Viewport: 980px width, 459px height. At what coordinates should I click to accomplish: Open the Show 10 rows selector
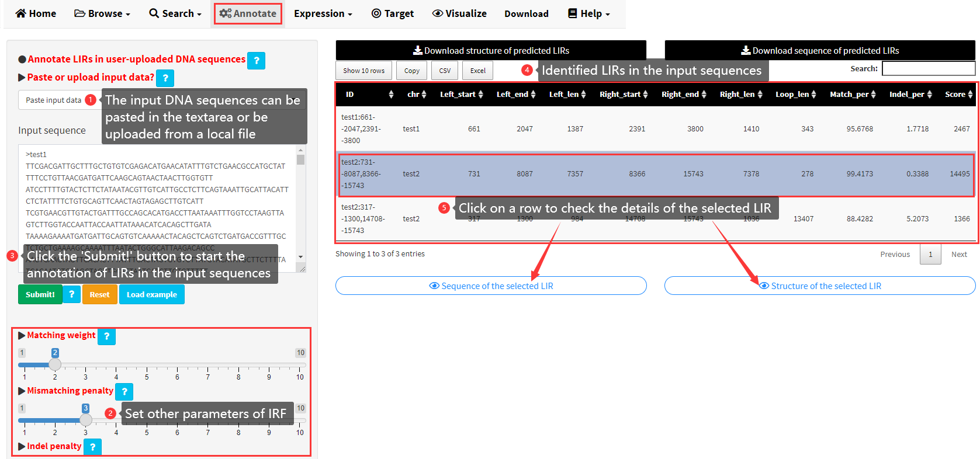click(x=363, y=71)
